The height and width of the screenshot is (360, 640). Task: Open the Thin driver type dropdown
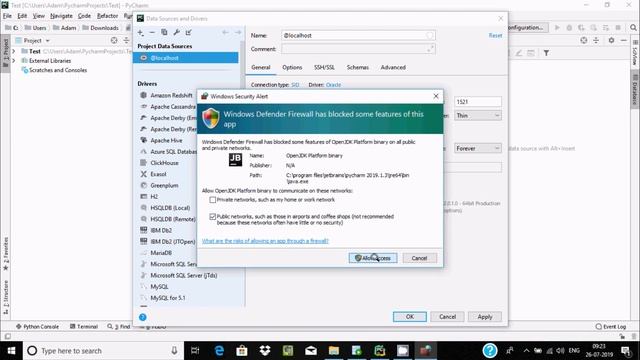tap(478, 116)
